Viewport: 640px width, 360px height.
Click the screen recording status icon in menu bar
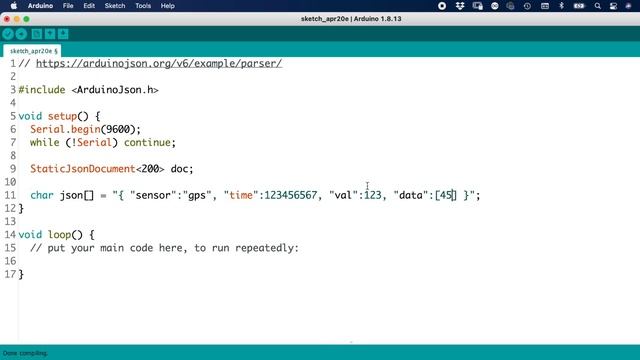coord(442,6)
